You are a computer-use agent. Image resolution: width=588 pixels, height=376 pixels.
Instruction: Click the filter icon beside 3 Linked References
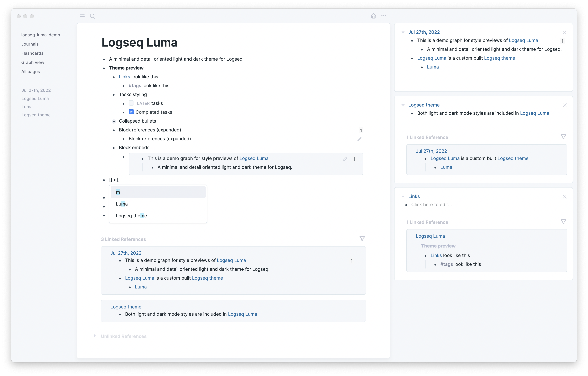click(x=362, y=239)
